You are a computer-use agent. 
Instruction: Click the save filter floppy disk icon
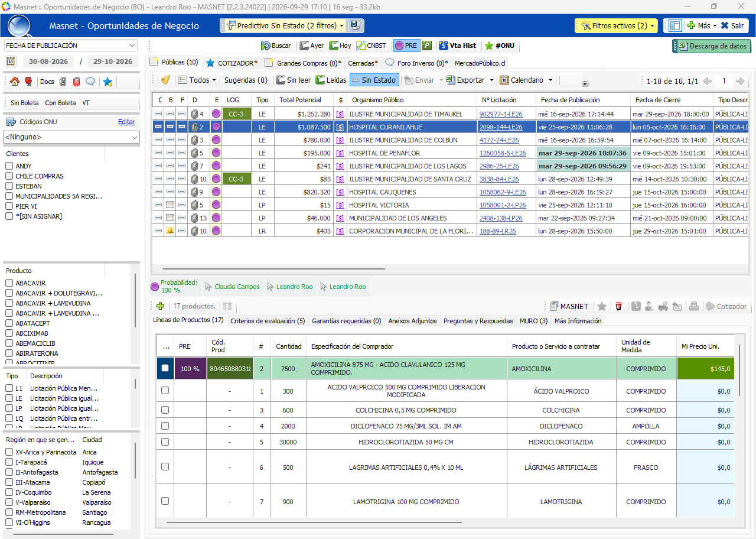(x=355, y=25)
